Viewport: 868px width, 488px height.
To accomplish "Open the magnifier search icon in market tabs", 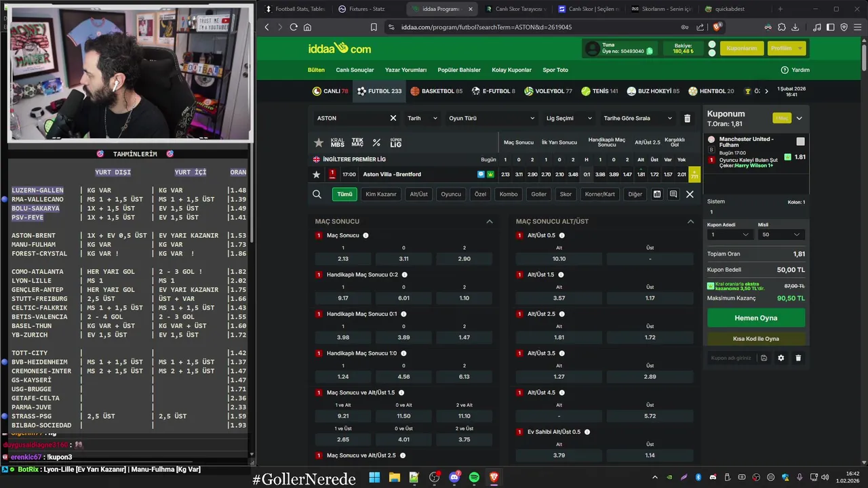I will click(317, 194).
